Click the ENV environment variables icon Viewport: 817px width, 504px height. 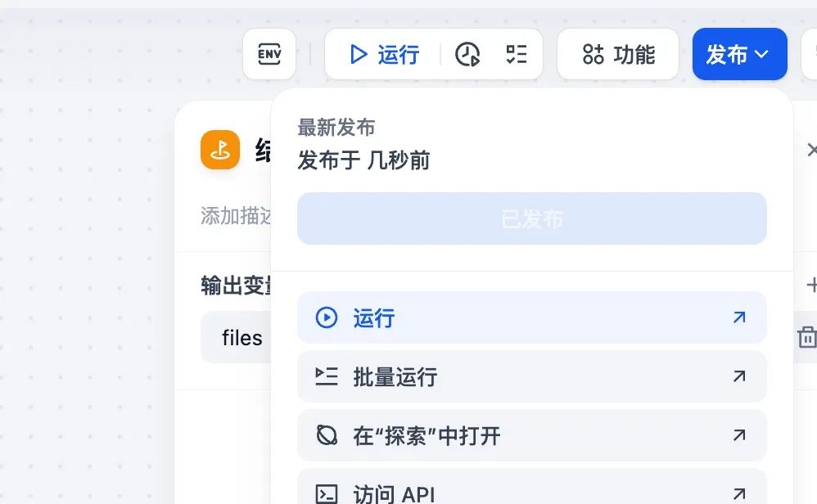(x=269, y=54)
